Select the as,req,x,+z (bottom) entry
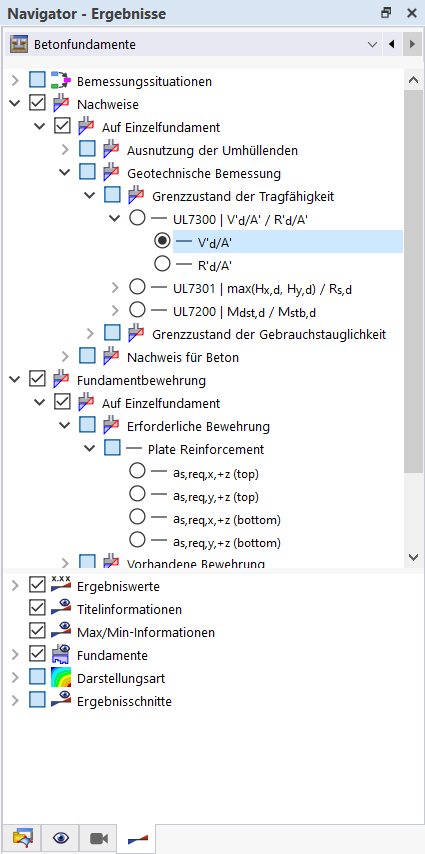Screen dimensions: 425x854 point(227,520)
